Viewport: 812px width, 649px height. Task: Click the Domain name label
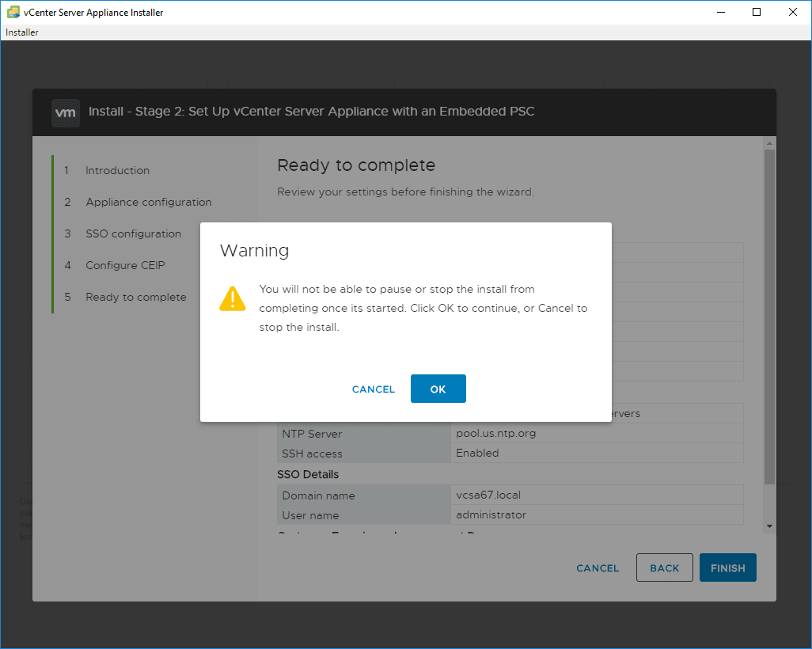(x=318, y=495)
